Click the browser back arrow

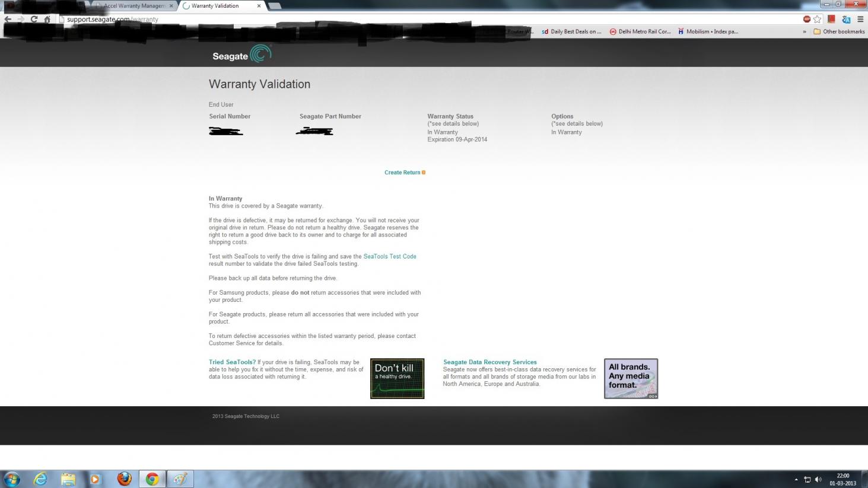[8, 20]
